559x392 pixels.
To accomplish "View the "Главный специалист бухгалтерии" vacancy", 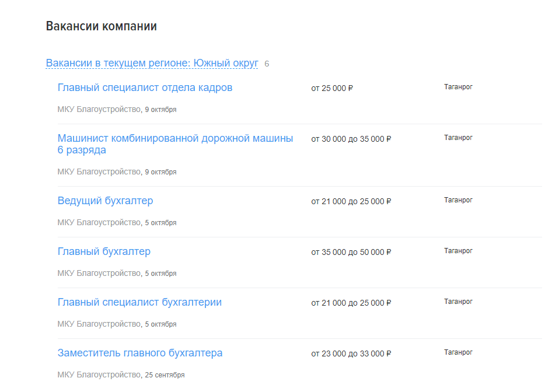I will pos(139,302).
